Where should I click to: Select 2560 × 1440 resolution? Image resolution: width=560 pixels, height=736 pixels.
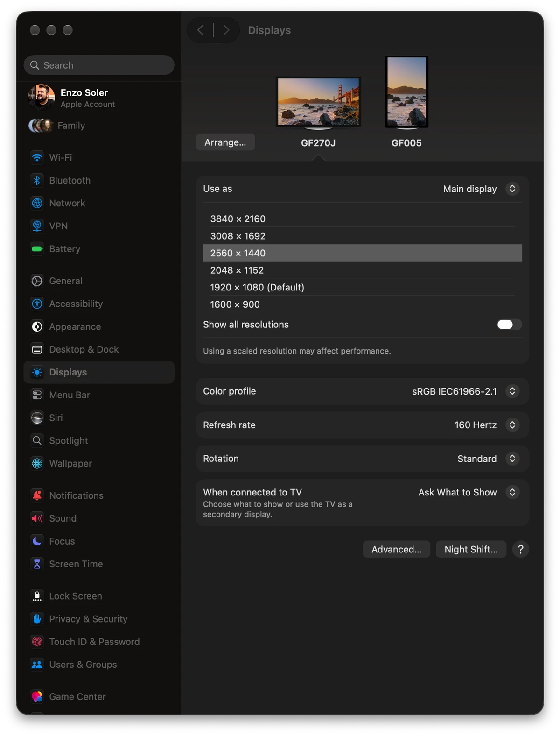(x=362, y=253)
